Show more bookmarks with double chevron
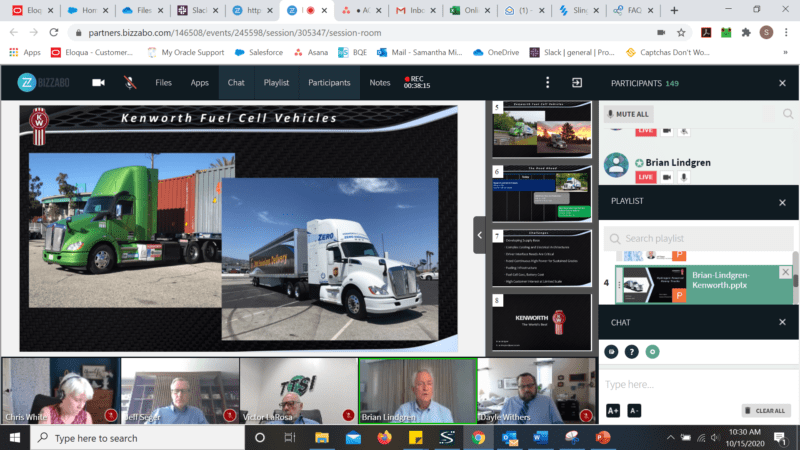Viewport: 800px width, 450px height. click(x=785, y=52)
